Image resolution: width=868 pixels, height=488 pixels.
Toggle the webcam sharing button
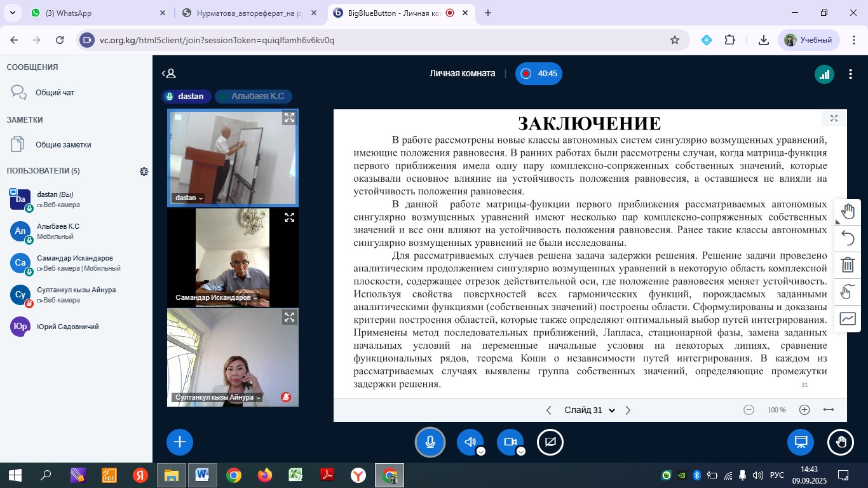click(x=510, y=442)
